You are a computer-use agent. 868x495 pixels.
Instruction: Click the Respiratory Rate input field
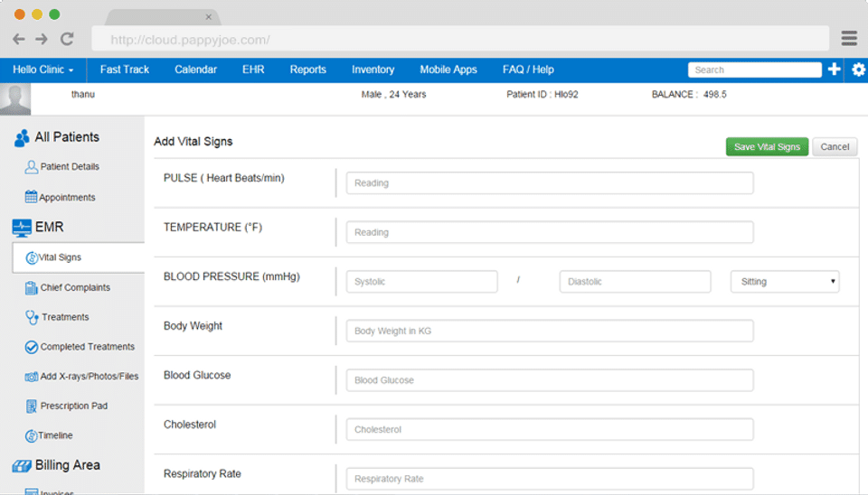tap(550, 479)
